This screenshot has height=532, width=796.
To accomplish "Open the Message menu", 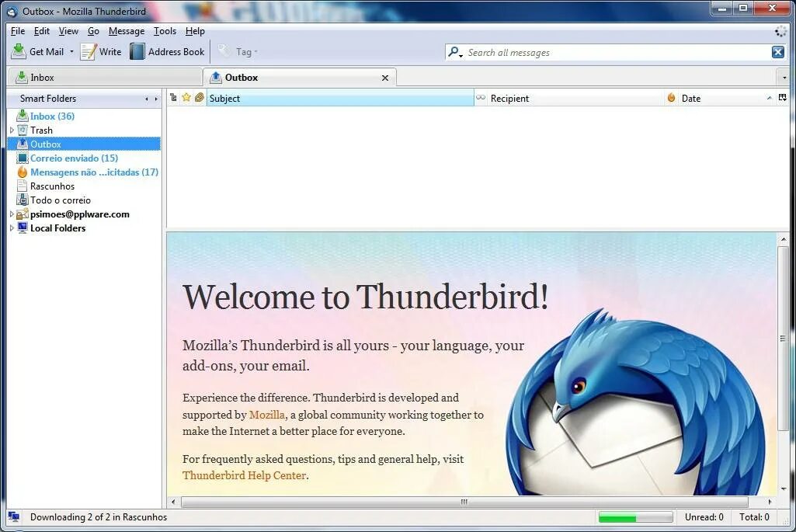I will pos(127,31).
